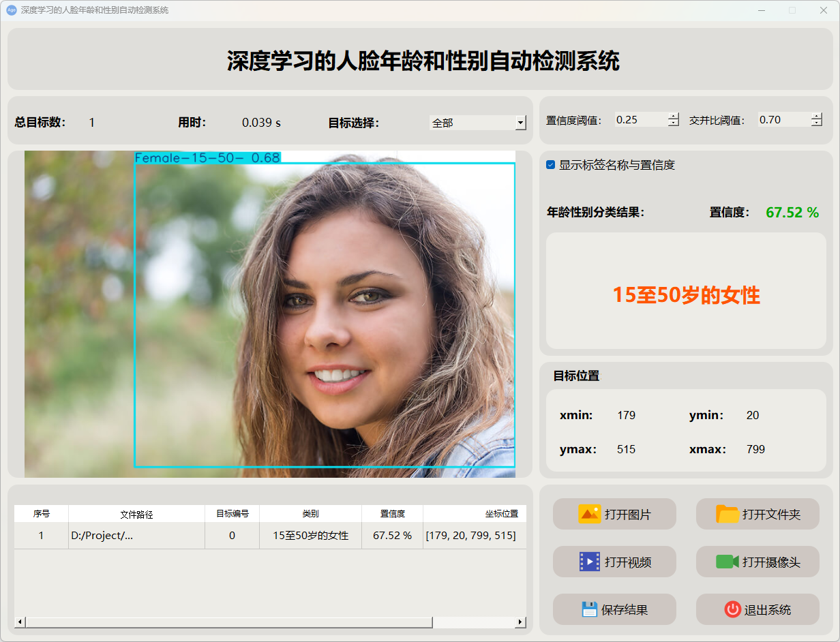Viewport: 840px width, 642px height.
Task: Click the IoU threshold 0.70 input field
Action: pyautogui.click(x=783, y=120)
